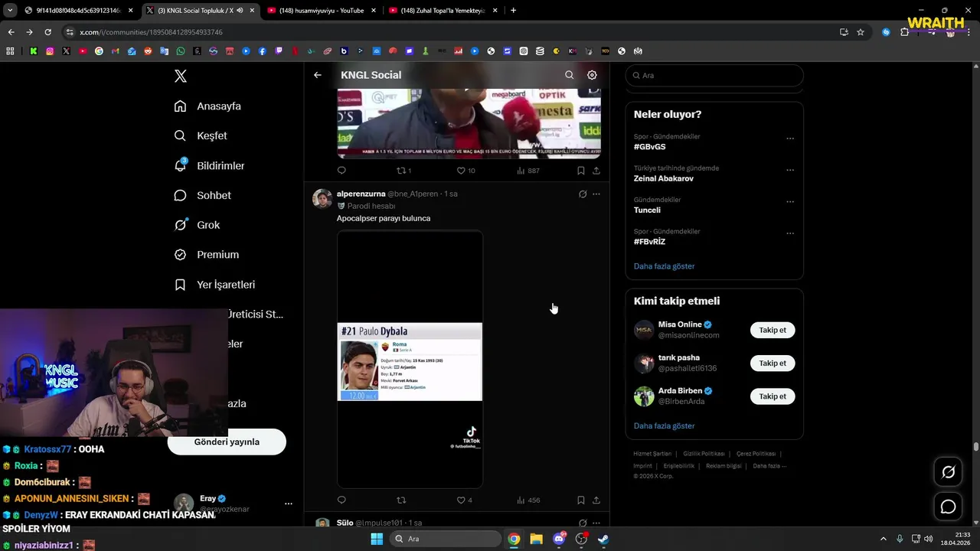Bookmark this page with star icon
This screenshot has width=980, height=551.
(861, 32)
